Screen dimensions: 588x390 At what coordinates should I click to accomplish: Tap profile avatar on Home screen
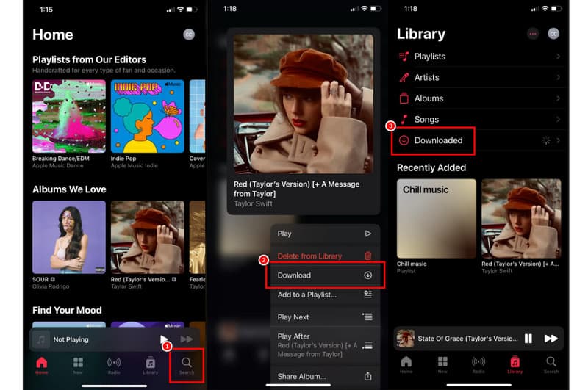(x=189, y=35)
